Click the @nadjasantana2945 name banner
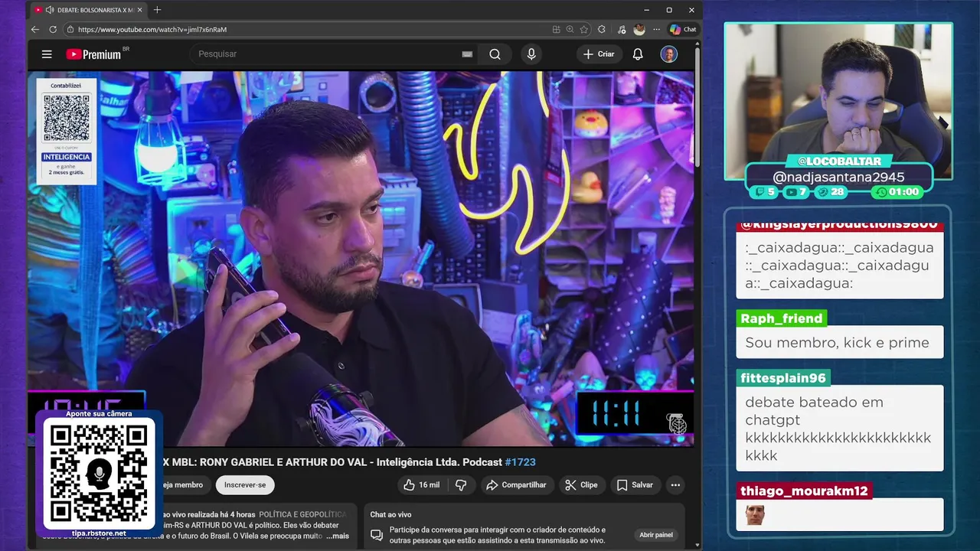The width and height of the screenshot is (980, 551). click(x=838, y=178)
